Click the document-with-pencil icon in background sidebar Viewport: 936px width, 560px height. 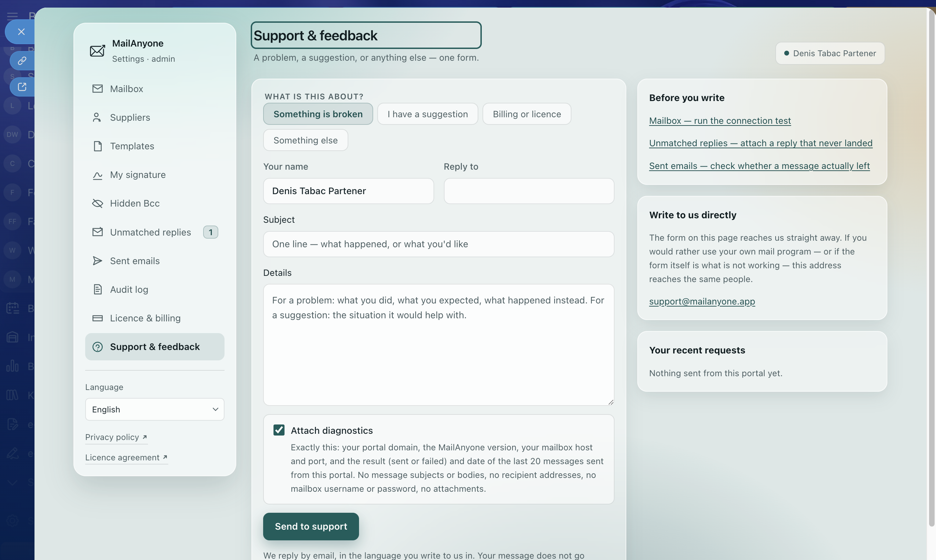pos(12,424)
